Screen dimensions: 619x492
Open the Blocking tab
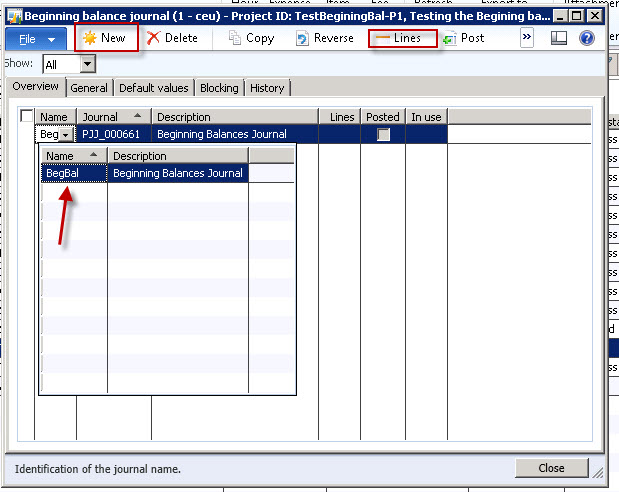(x=219, y=88)
